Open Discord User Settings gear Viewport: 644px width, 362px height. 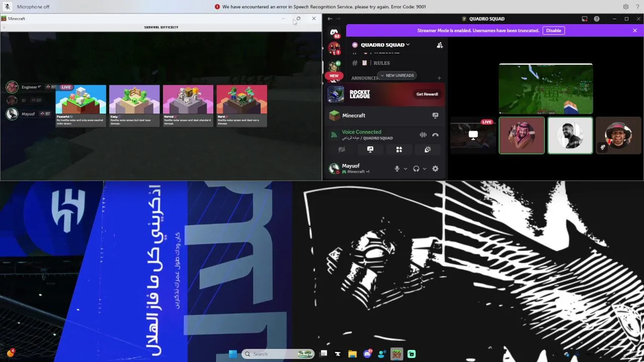coord(435,169)
